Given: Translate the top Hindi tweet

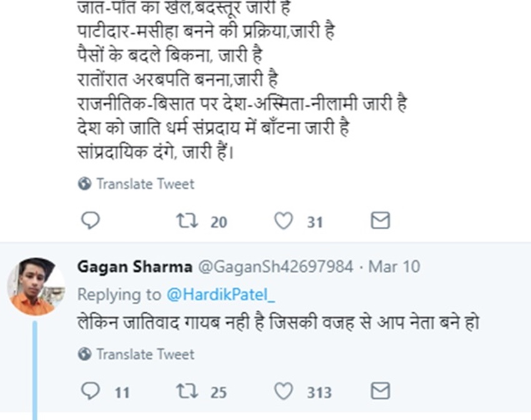Looking at the screenshot, I should (145, 184).
